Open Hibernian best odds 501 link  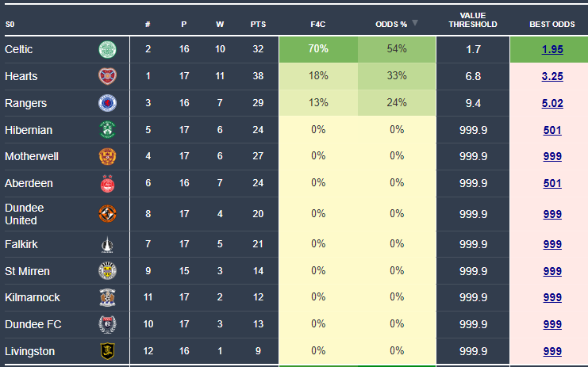552,130
